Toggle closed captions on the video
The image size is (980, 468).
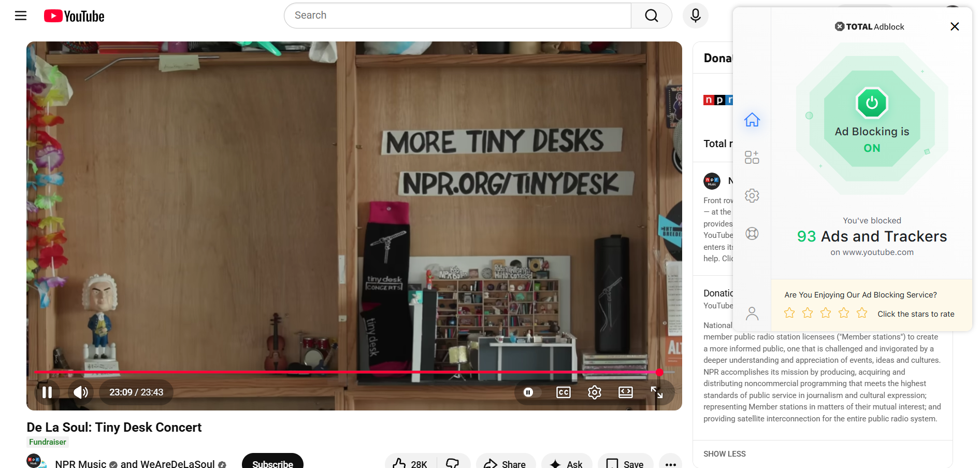[563, 392]
